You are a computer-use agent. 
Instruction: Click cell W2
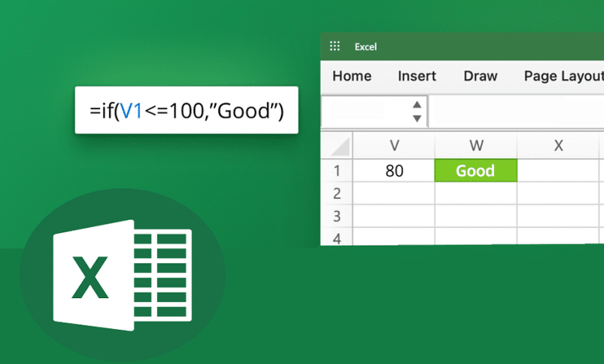tap(476, 194)
